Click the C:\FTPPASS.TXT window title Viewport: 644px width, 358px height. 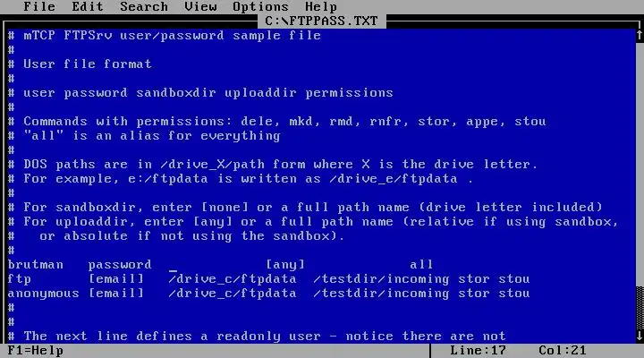pyautogui.click(x=321, y=21)
